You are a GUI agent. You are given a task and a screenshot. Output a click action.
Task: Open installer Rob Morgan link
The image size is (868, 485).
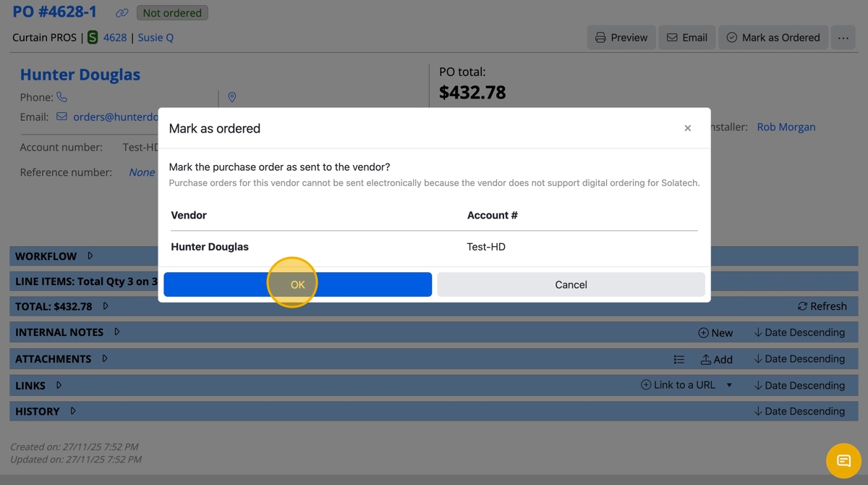(x=786, y=127)
